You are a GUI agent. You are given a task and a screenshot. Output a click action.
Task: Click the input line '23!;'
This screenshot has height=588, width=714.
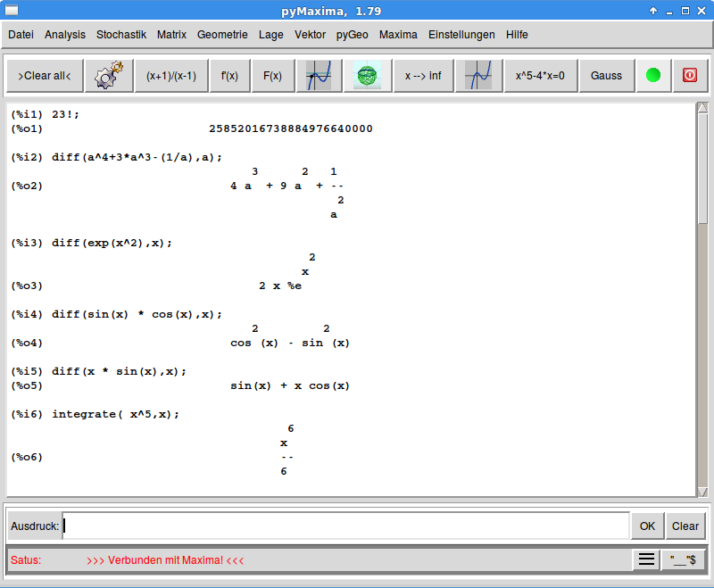[65, 114]
